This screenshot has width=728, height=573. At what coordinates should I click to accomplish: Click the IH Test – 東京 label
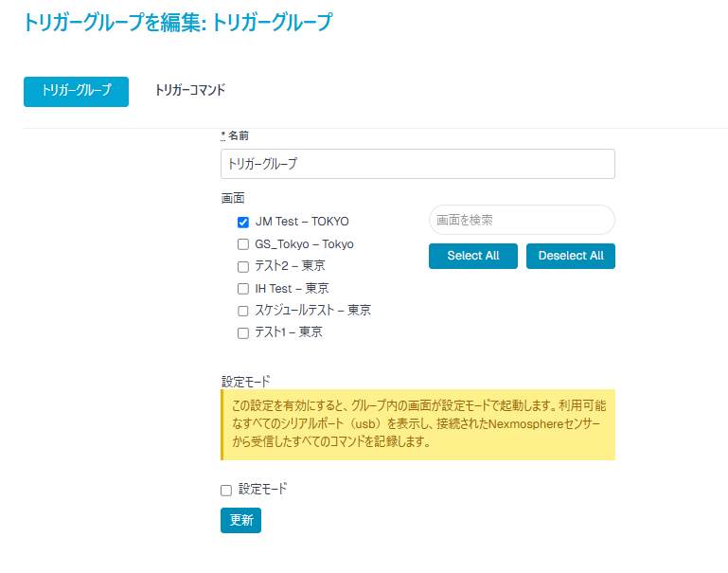pyautogui.click(x=292, y=288)
